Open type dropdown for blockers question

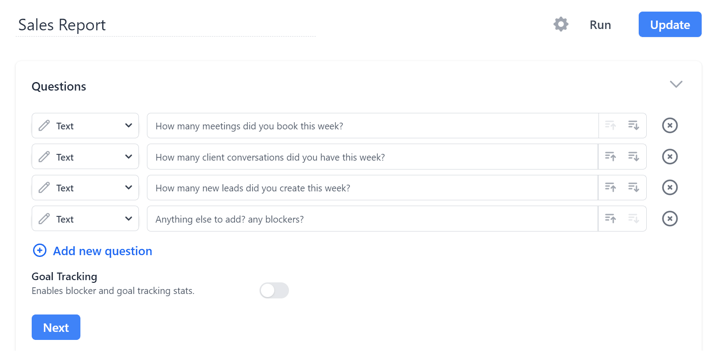[85, 219]
